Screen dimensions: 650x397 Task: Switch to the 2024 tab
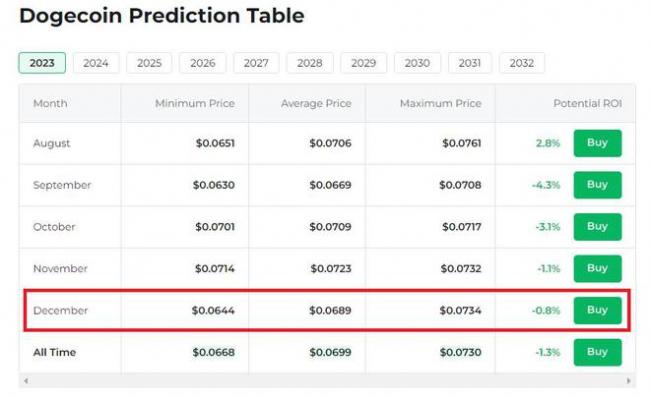96,63
